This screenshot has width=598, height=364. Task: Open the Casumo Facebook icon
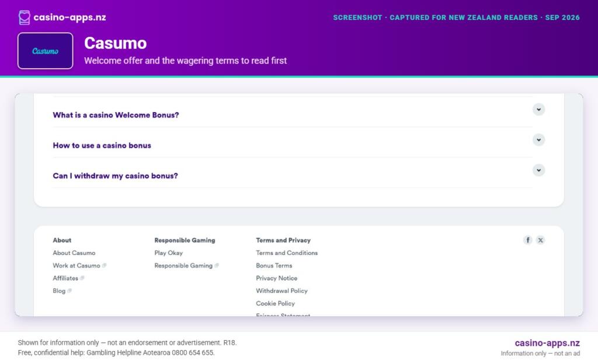pos(527,240)
